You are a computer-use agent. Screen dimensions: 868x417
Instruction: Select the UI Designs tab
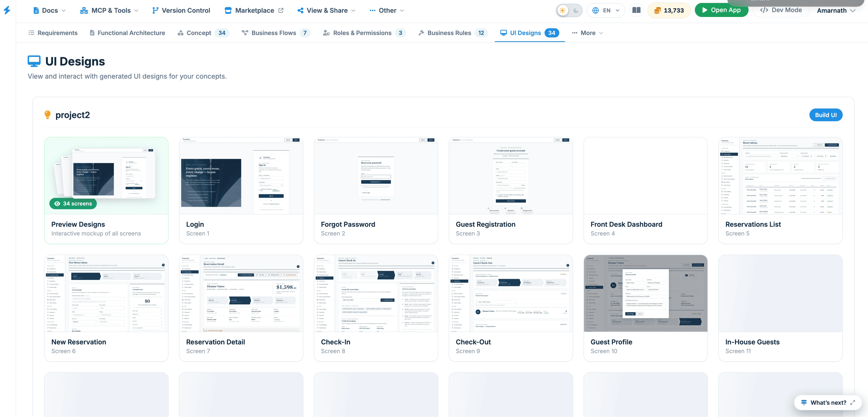click(529, 33)
